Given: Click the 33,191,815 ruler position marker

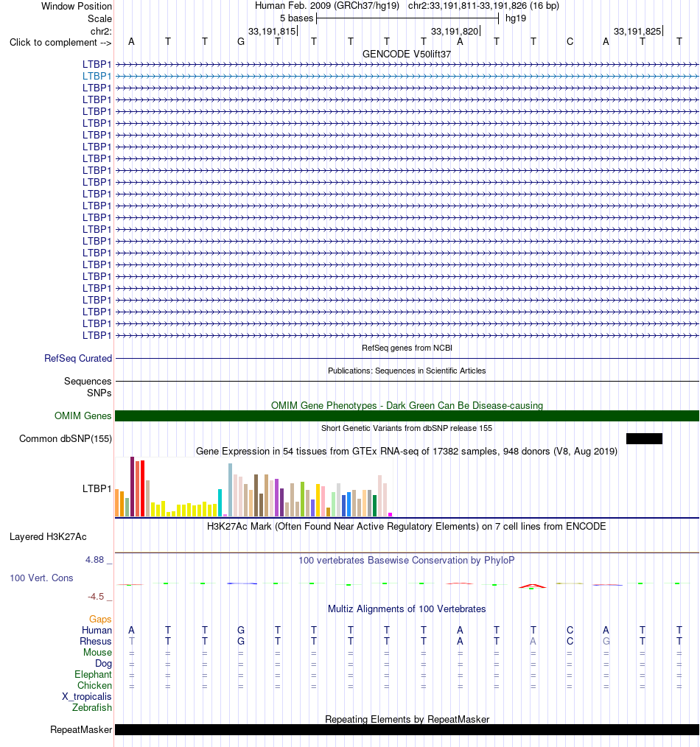Looking at the screenshot, I should pyautogui.click(x=272, y=32).
